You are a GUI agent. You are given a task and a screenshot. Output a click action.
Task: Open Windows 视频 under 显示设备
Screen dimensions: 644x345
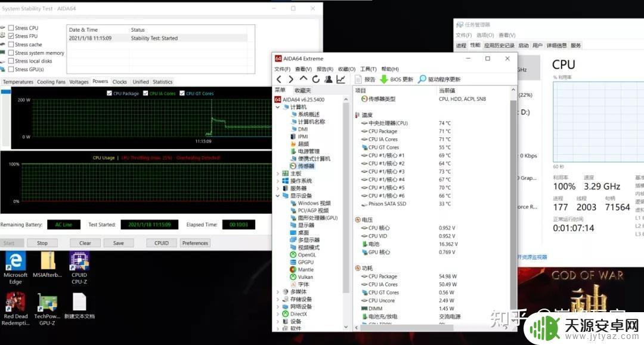pos(311,203)
